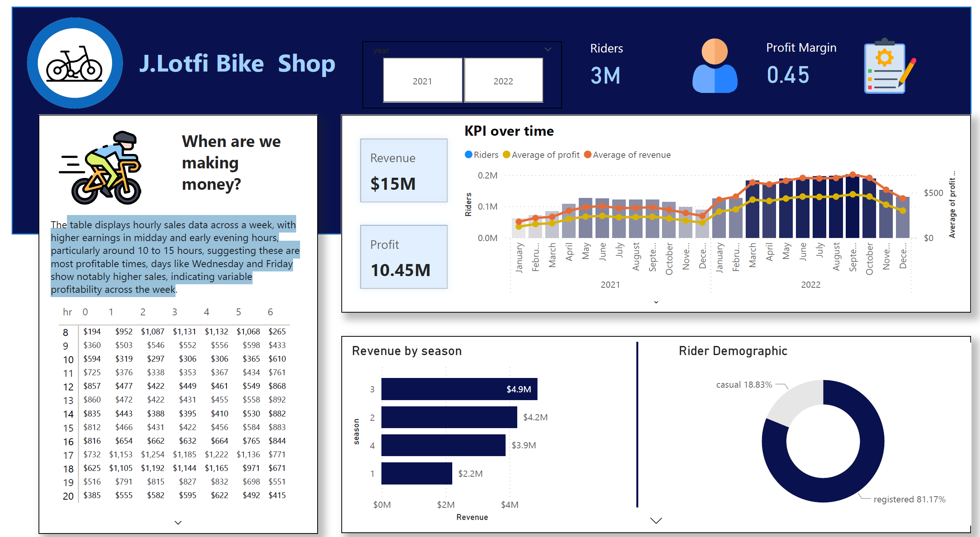
Task: Open the year slicer dropdown chevron
Action: tap(548, 49)
